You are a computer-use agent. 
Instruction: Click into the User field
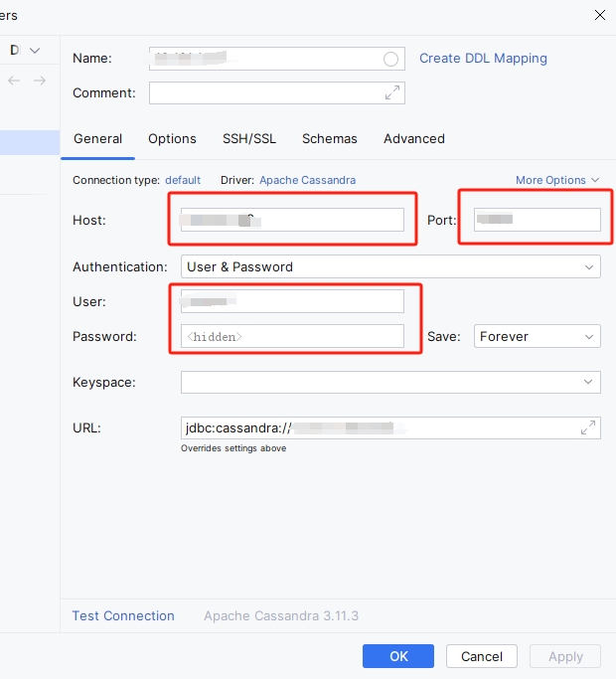[292, 301]
